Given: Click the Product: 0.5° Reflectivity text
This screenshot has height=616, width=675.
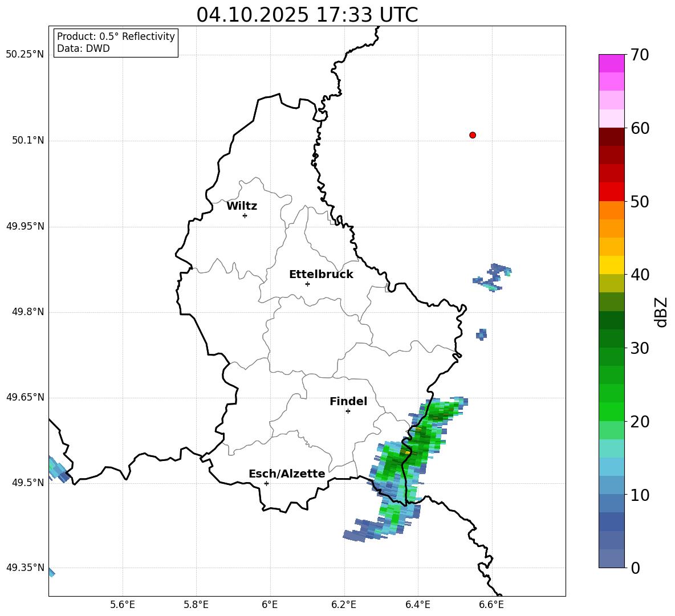Looking at the screenshot, I should pyautogui.click(x=116, y=36).
